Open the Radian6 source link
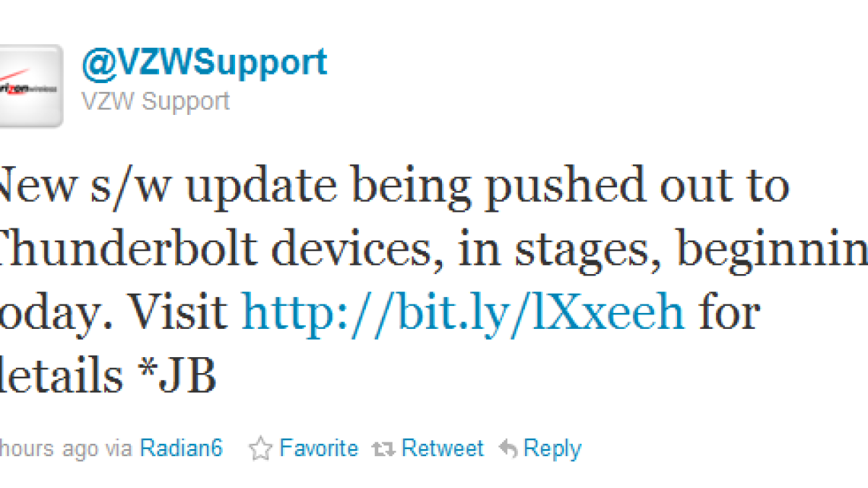The width and height of the screenshot is (868, 488). (x=181, y=448)
